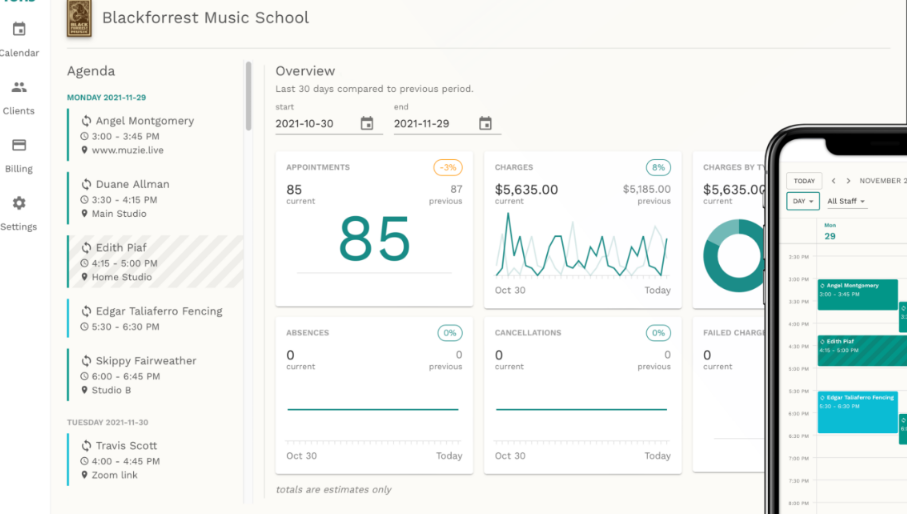The height and width of the screenshot is (514, 907).
Task: Open Edgar Taliaferro Fencing agenda entry
Action: (155, 318)
